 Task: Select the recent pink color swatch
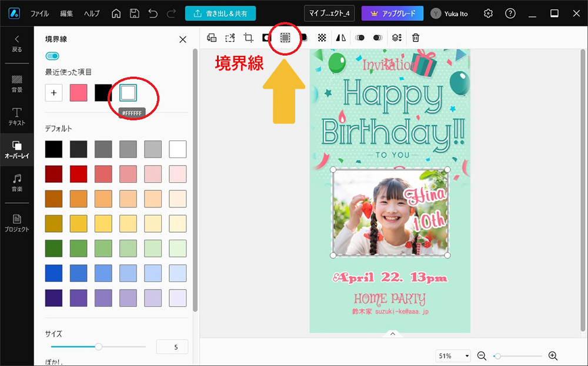coord(78,93)
